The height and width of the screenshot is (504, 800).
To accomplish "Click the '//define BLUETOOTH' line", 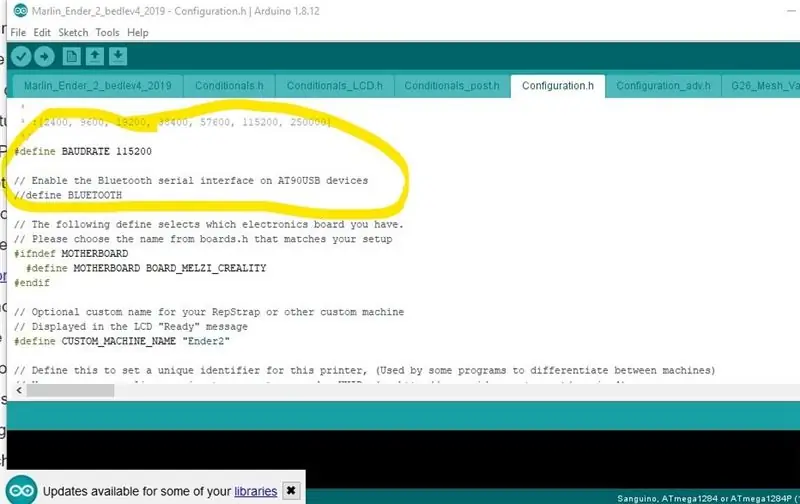I will [68, 195].
